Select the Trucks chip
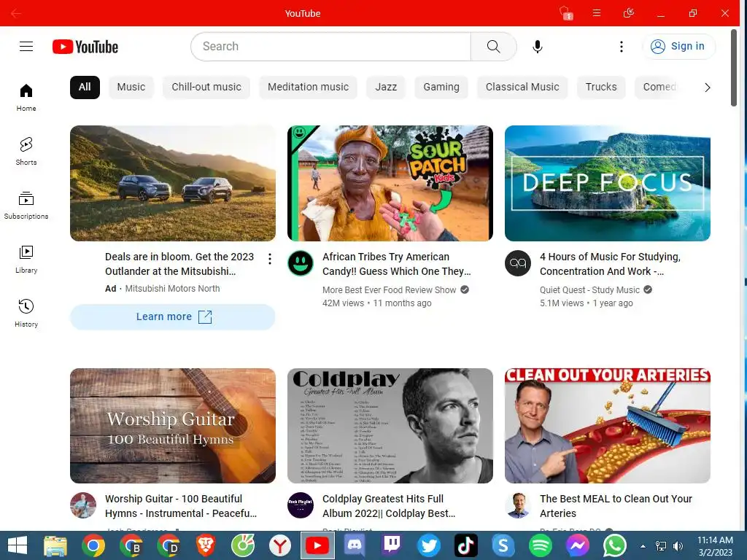Image resolution: width=747 pixels, height=560 pixels. tap(601, 87)
